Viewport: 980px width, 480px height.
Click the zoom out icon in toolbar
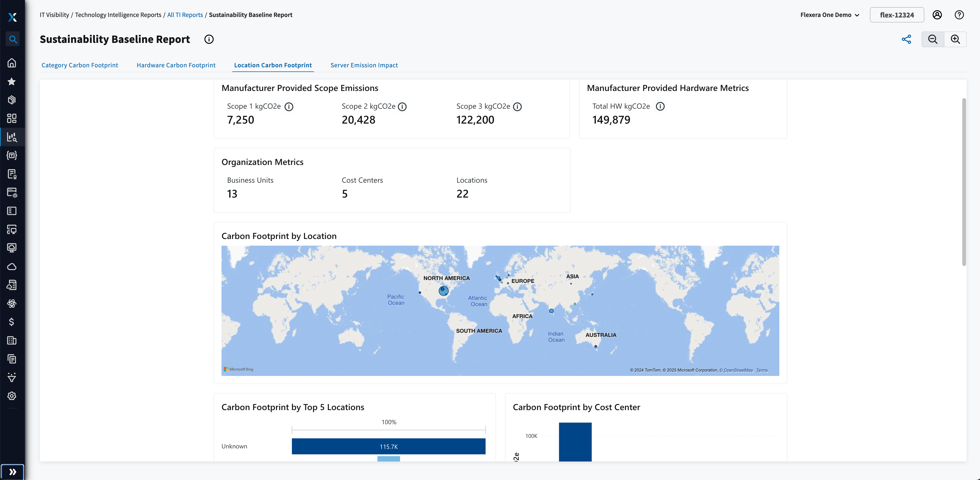[933, 39]
